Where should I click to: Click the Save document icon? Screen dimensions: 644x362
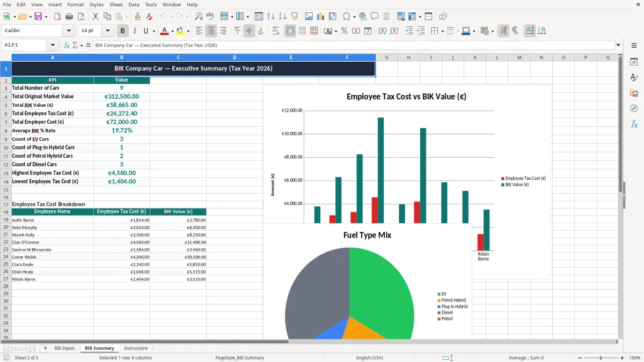click(38, 17)
